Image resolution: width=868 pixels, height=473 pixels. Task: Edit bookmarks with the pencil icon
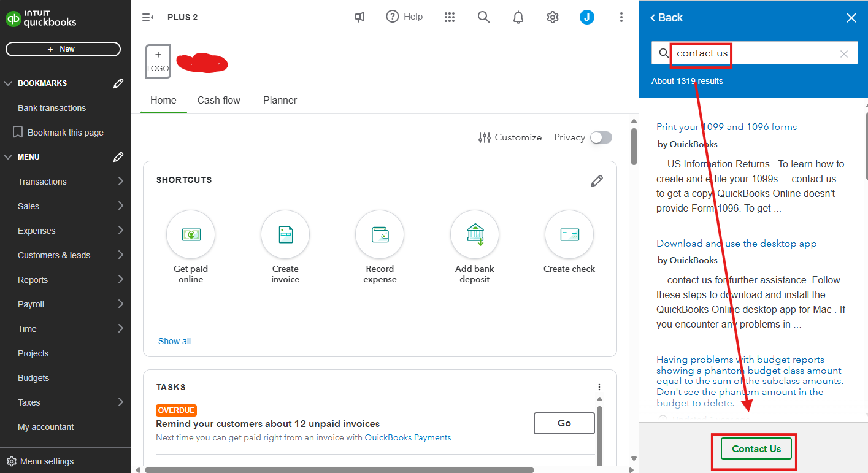[x=118, y=83]
